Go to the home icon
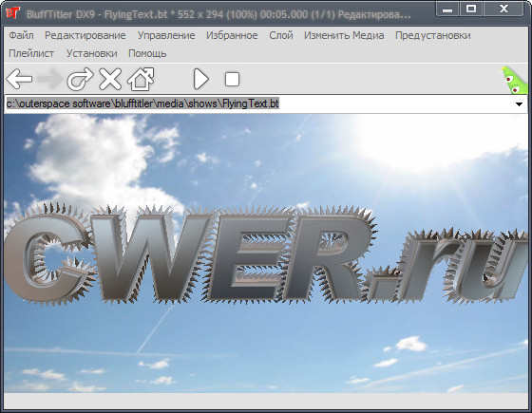The image size is (532, 413). [141, 79]
